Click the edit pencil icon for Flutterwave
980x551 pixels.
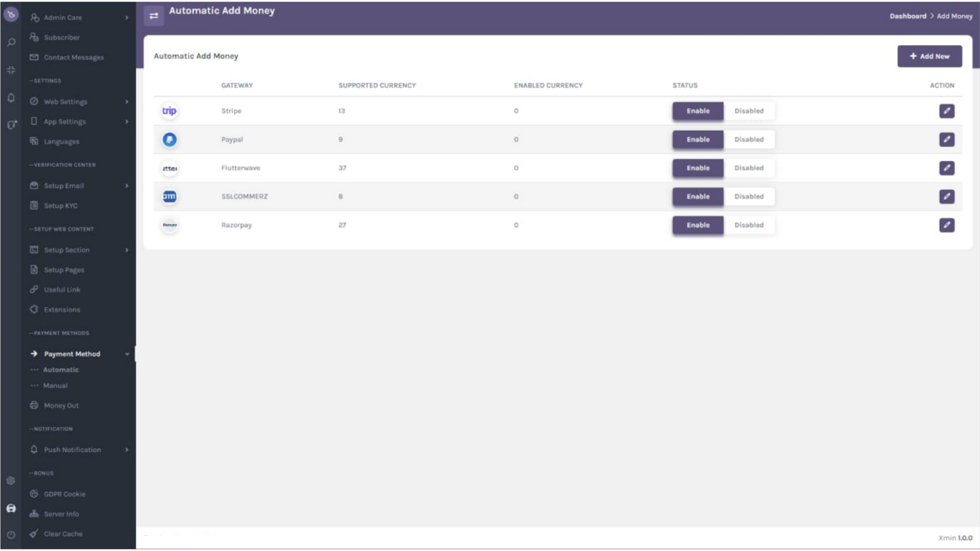click(946, 168)
